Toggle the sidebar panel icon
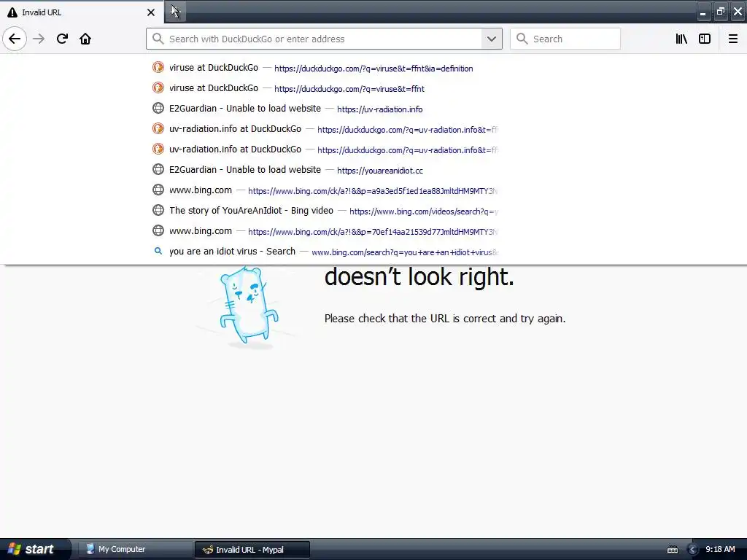 pyautogui.click(x=705, y=39)
